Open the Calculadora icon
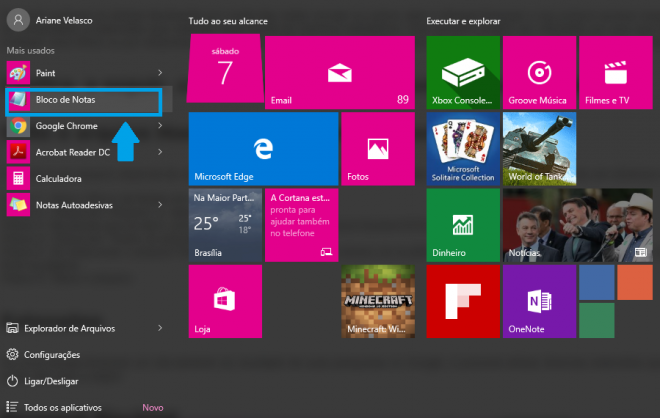This screenshot has width=660, height=418. [18, 178]
